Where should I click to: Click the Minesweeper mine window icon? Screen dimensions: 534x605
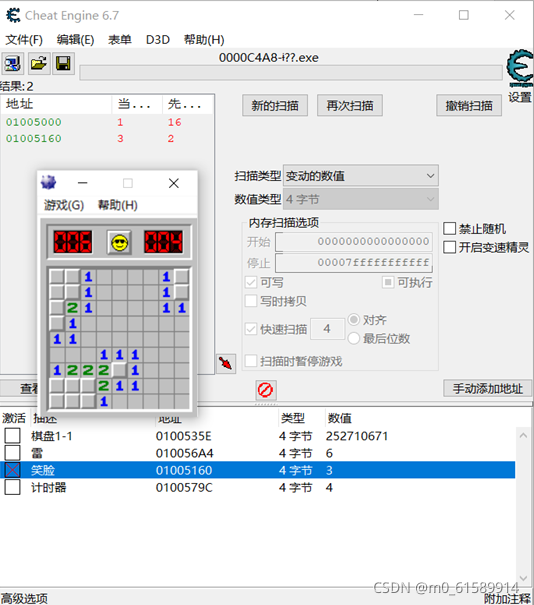point(49,183)
